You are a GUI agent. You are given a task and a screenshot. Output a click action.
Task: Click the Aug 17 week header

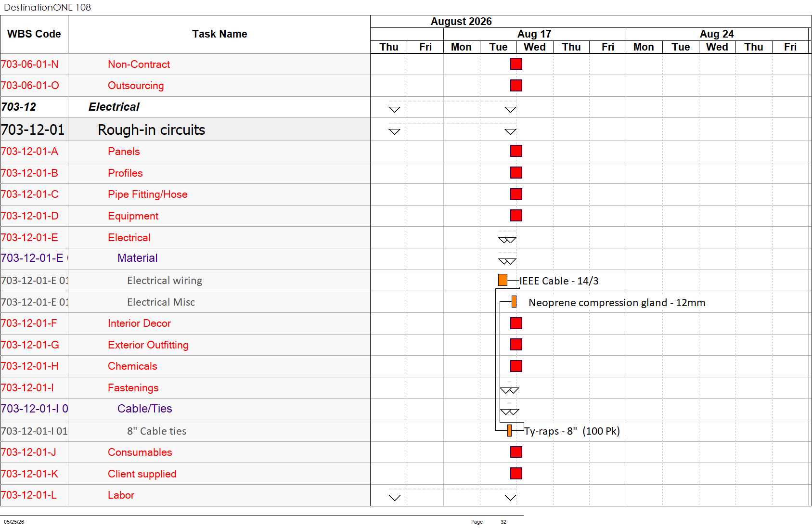534,34
